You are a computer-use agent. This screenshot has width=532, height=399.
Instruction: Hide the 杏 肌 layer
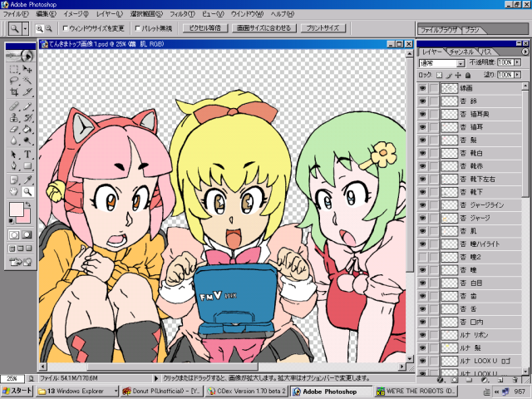click(422, 231)
